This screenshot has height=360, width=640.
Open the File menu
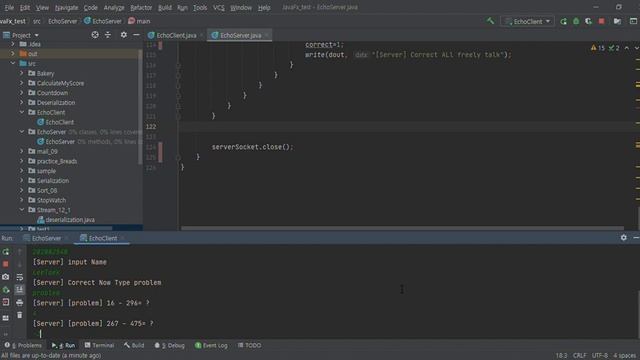[x=9, y=7]
